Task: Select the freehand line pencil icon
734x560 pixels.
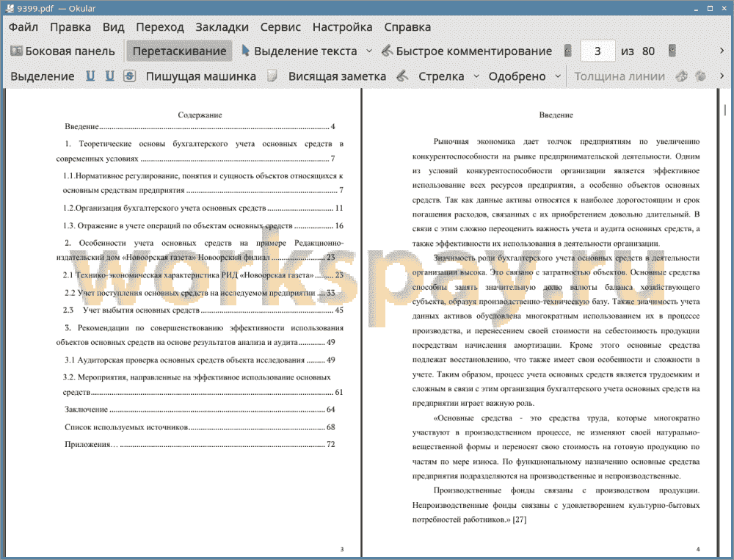Action: click(402, 76)
